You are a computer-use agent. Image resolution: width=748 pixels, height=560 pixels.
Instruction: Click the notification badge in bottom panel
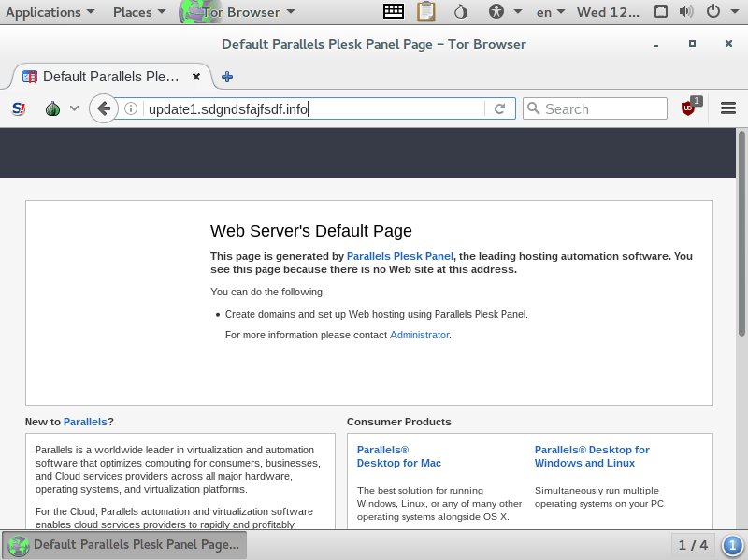pos(732,545)
